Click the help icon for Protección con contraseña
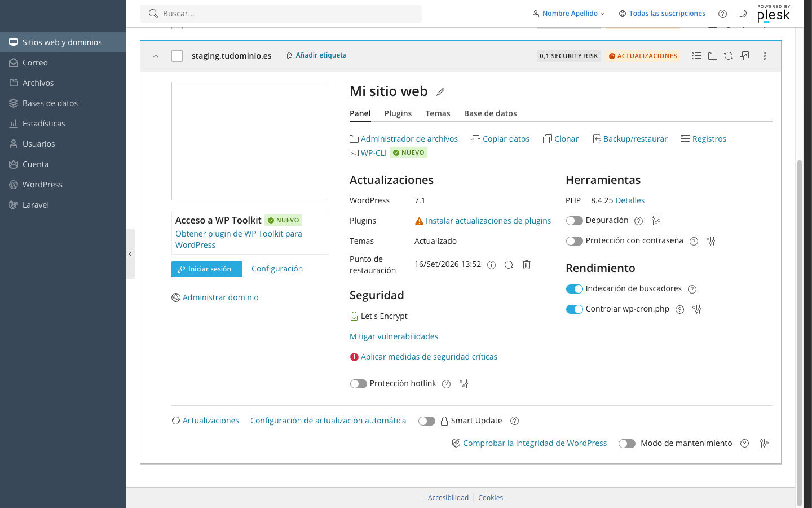 (694, 241)
